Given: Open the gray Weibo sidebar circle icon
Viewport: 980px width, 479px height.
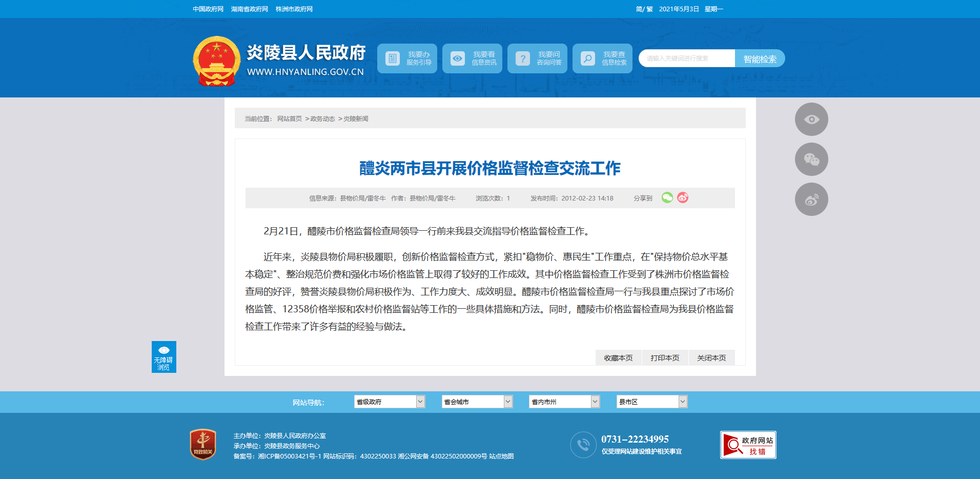Looking at the screenshot, I should (x=811, y=199).
